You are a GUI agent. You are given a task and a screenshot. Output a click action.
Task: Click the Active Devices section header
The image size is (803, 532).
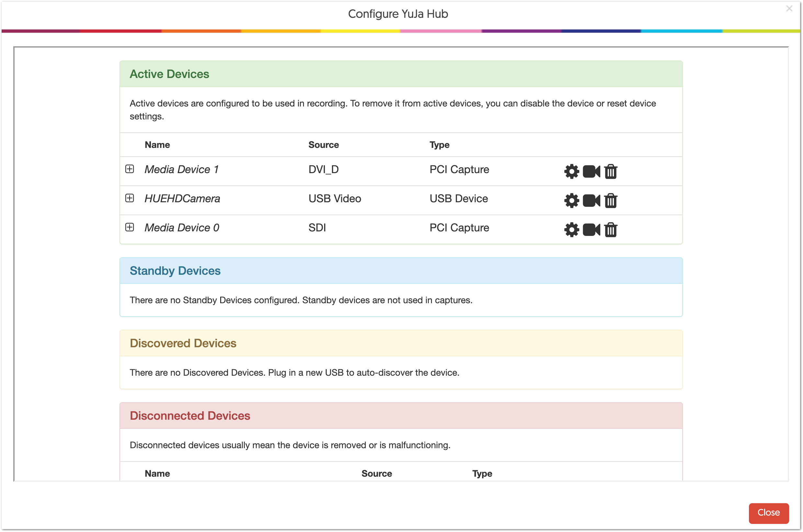coord(169,74)
